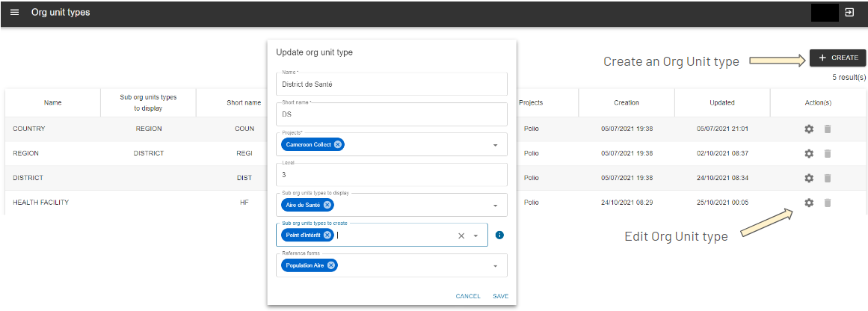
Task: Delete the REGION org unit type
Action: click(828, 153)
